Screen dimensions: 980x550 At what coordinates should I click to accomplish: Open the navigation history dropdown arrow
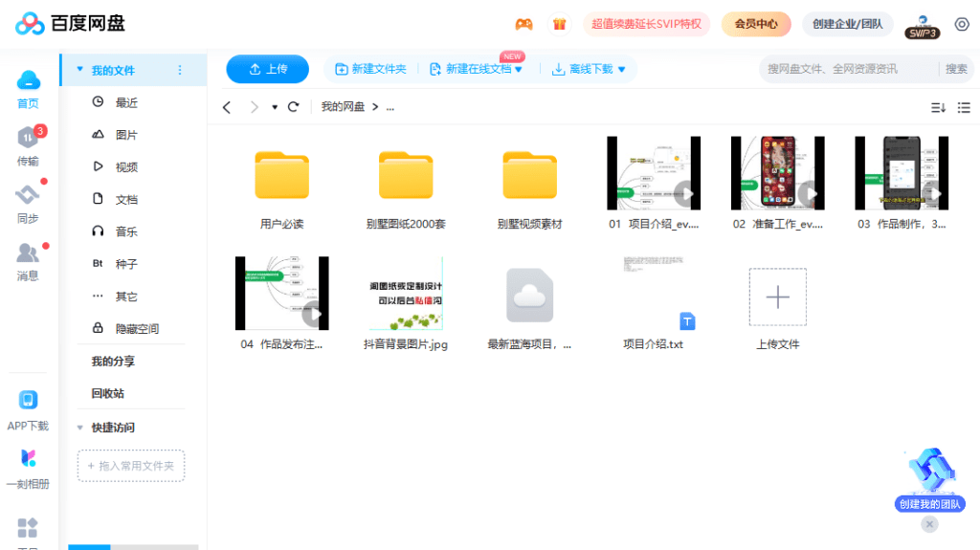point(275,107)
